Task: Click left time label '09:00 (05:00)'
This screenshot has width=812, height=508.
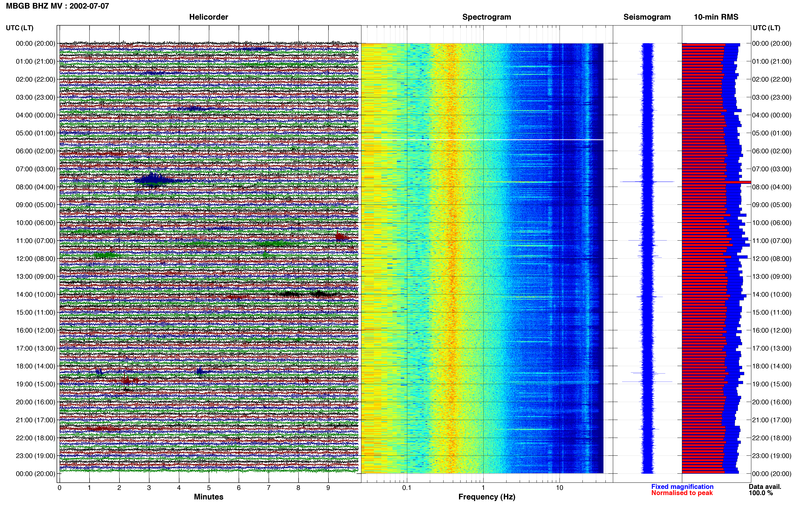Action: [36, 205]
